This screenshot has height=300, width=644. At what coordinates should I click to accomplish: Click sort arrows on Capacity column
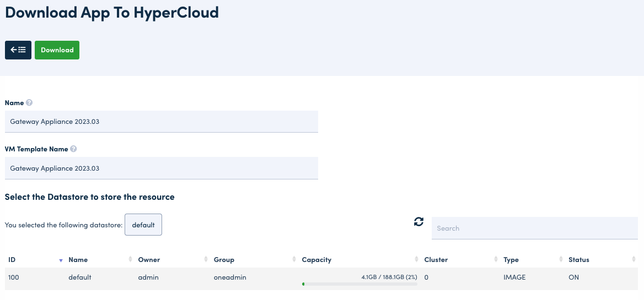pos(416,260)
